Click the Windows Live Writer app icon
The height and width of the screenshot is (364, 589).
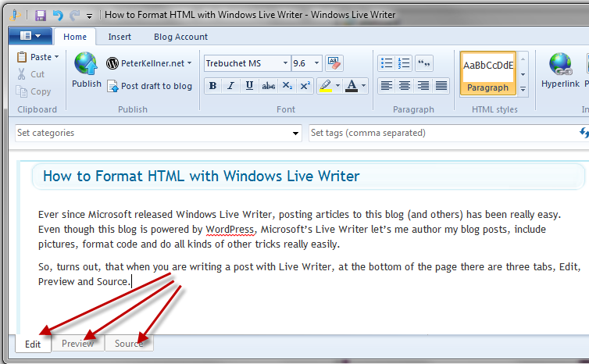pyautogui.click(x=16, y=15)
